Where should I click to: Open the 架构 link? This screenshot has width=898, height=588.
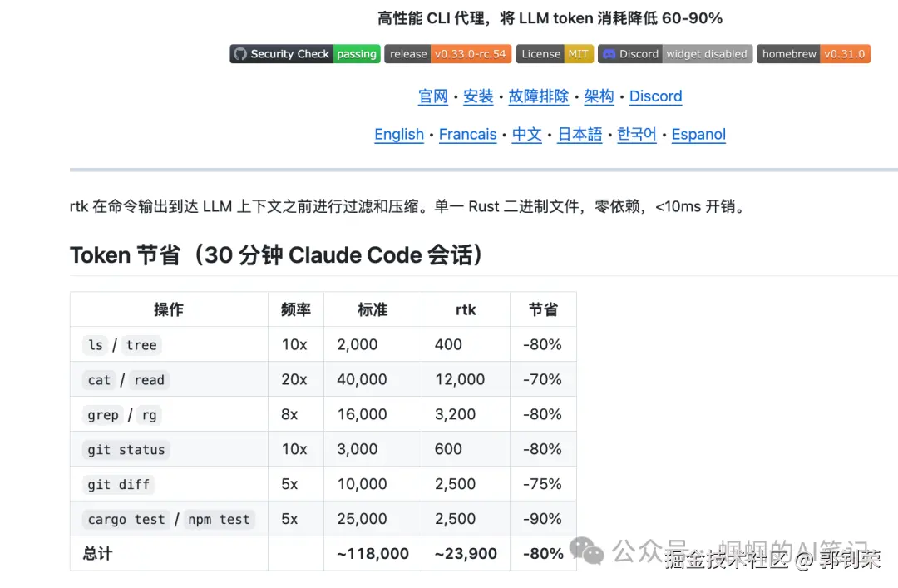click(599, 96)
